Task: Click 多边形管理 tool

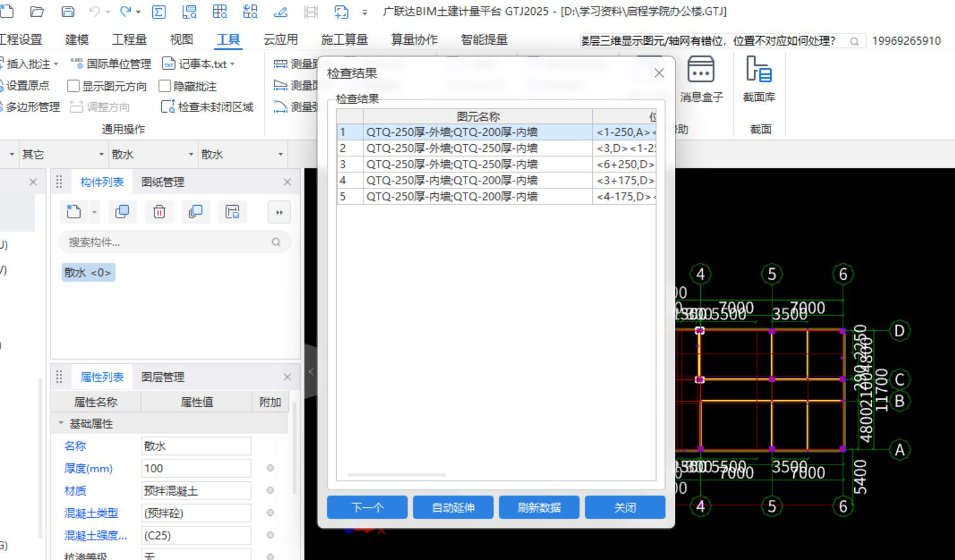Action: pyautogui.click(x=30, y=107)
